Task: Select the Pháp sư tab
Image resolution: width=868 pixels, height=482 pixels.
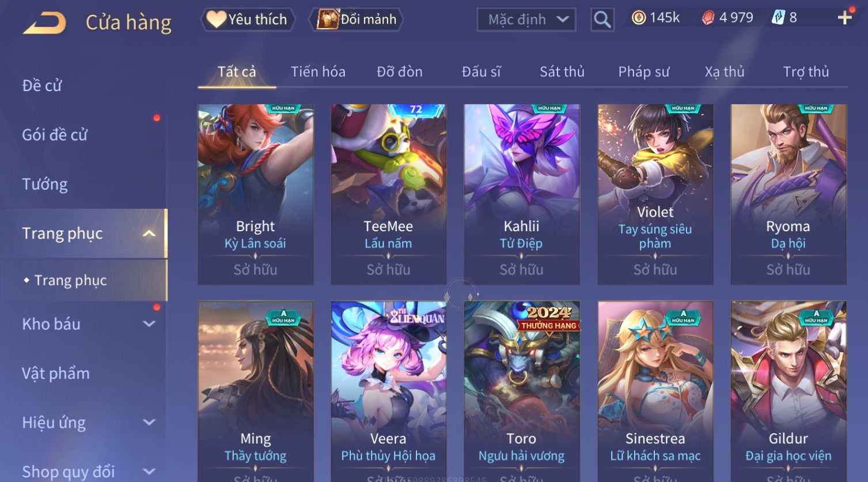Action: click(x=644, y=72)
